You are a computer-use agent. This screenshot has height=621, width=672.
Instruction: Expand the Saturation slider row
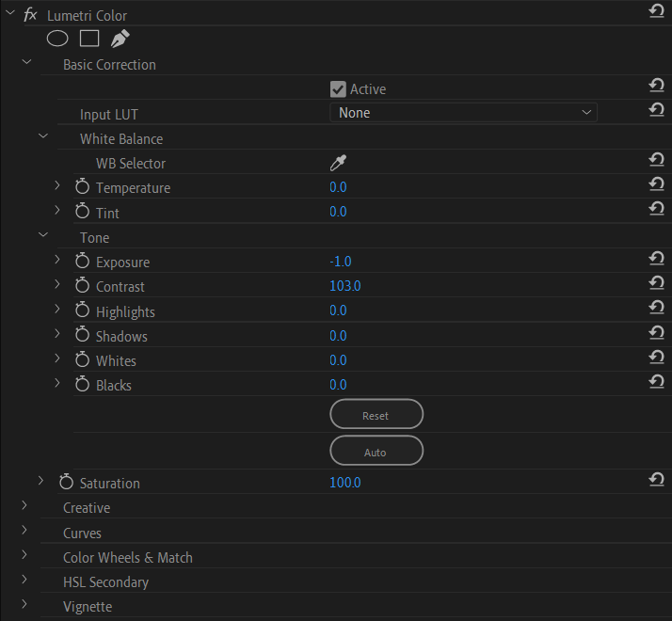click(40, 481)
